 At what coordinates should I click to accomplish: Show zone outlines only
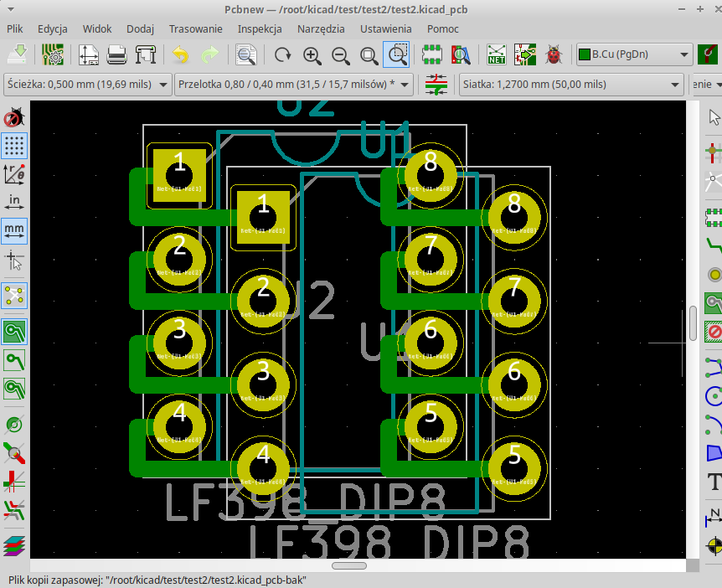click(x=14, y=389)
